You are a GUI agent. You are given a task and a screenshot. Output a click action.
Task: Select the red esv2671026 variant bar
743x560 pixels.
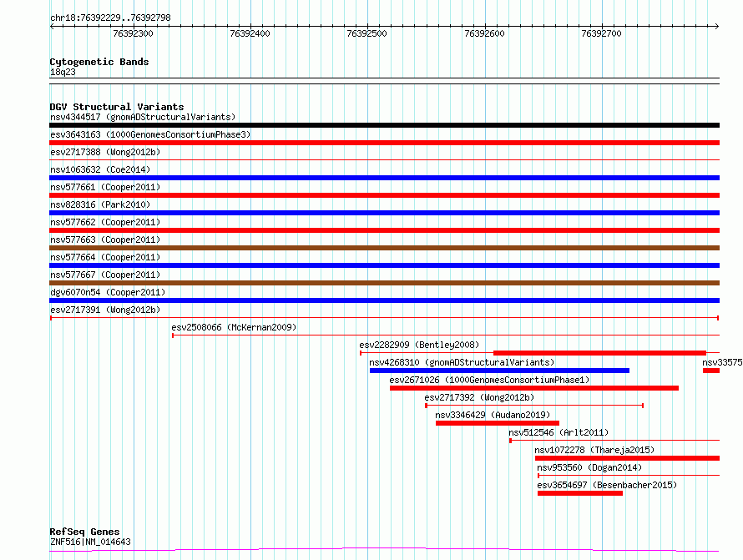[534, 388]
